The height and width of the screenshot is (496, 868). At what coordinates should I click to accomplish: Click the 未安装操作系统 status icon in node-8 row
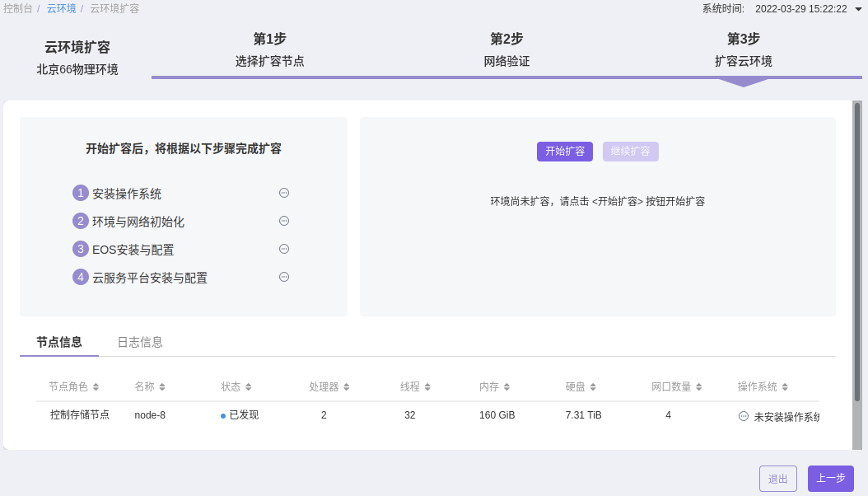point(744,416)
